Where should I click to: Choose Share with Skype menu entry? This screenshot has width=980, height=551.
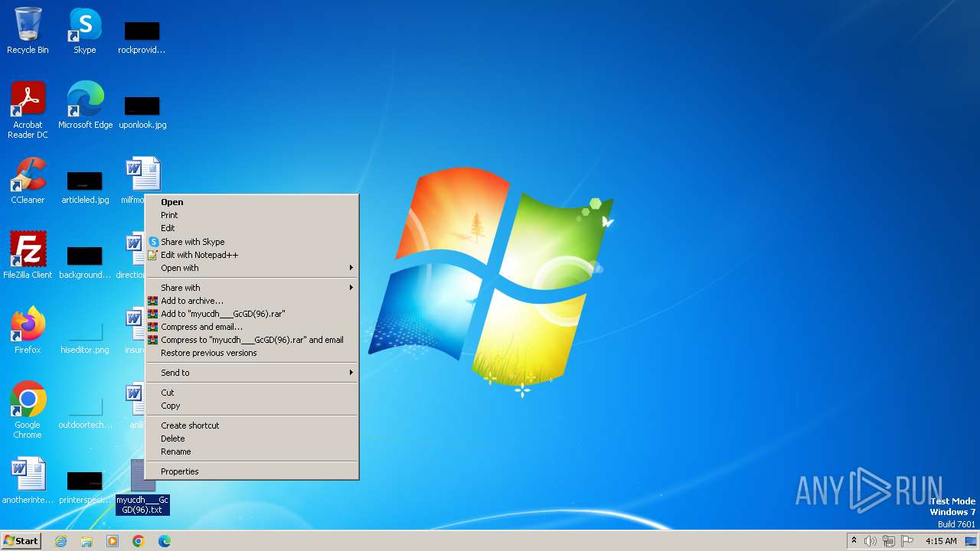[x=252, y=242]
